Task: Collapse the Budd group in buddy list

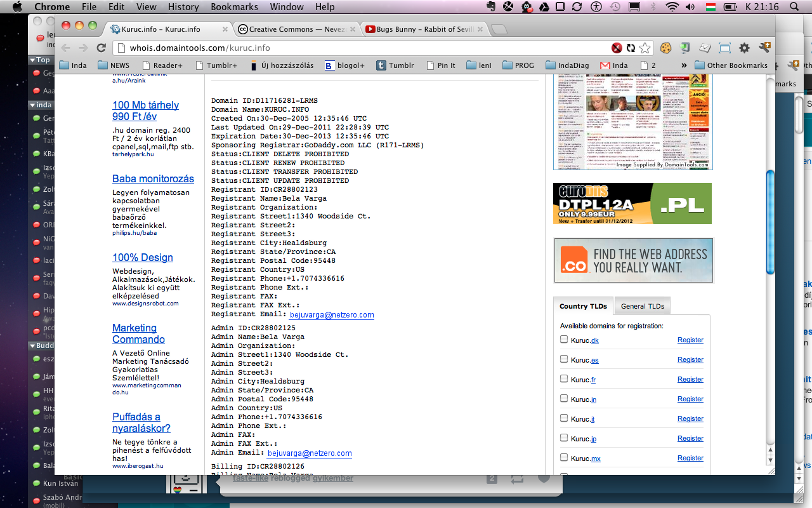Action: 33,346
